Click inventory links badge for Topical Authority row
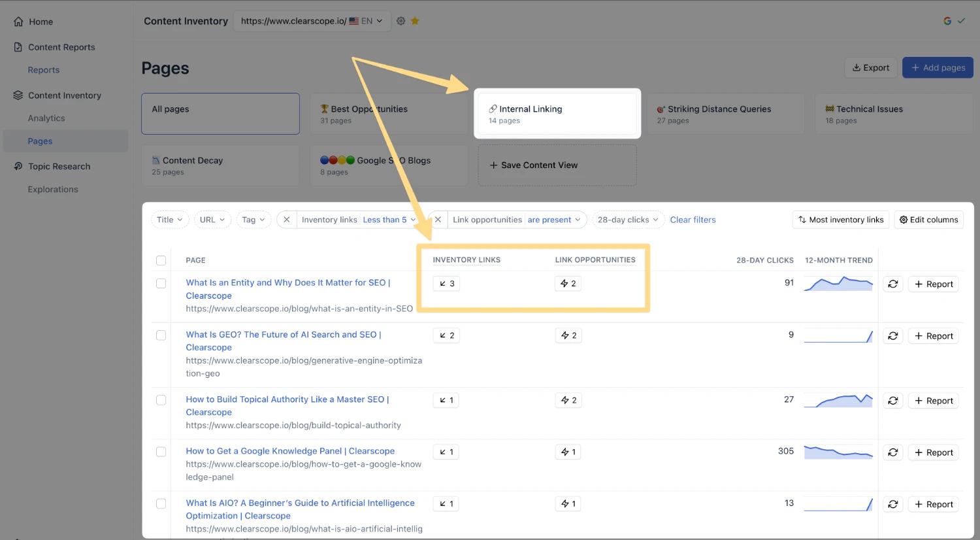 (446, 400)
